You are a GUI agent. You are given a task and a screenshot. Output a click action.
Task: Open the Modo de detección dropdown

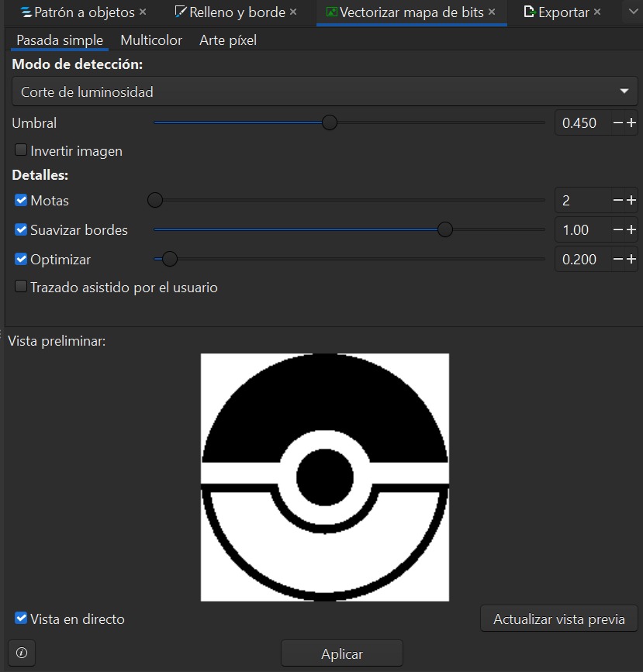pos(624,91)
